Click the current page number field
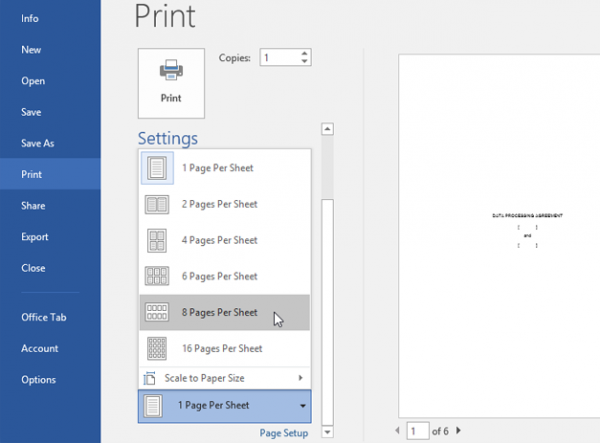This screenshot has width=600, height=443. click(417, 431)
